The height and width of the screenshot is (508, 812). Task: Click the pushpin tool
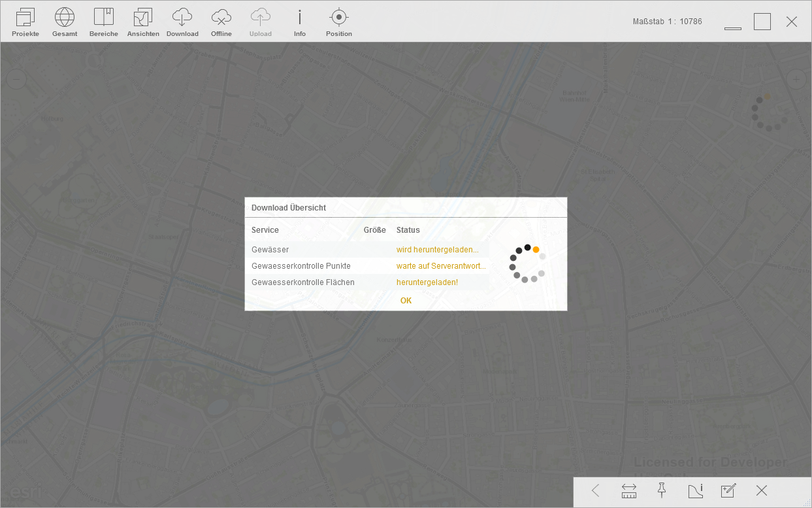point(662,491)
